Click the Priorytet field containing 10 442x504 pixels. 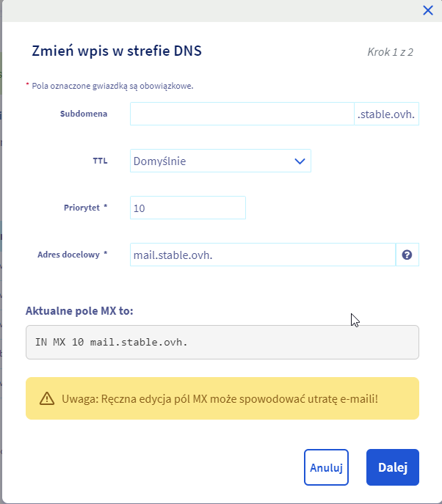pos(187,208)
